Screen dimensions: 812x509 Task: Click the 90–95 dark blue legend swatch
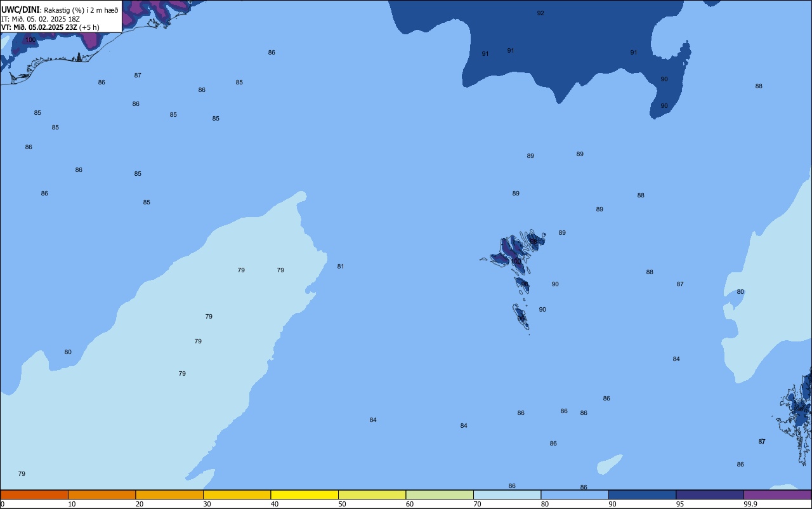[x=642, y=494]
